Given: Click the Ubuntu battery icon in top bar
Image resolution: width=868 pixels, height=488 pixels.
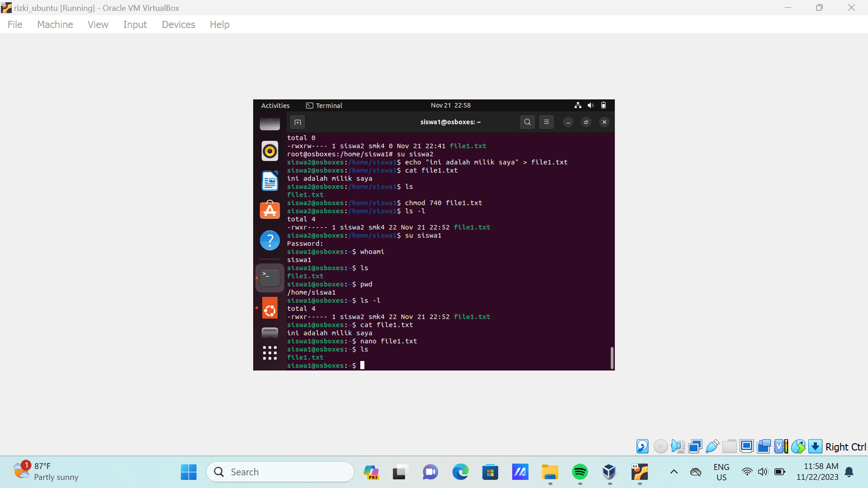Looking at the screenshot, I should [x=604, y=105].
